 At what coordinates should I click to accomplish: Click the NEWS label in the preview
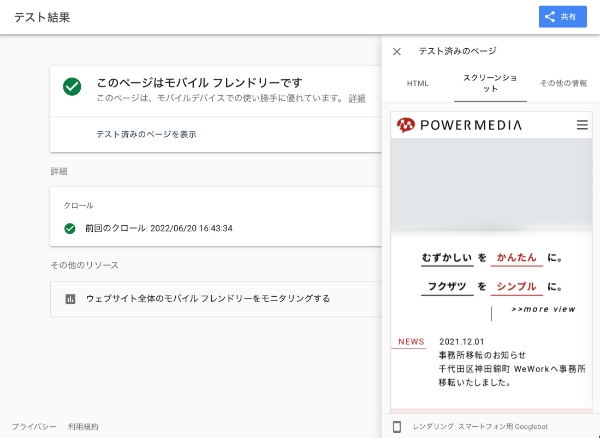tap(411, 342)
